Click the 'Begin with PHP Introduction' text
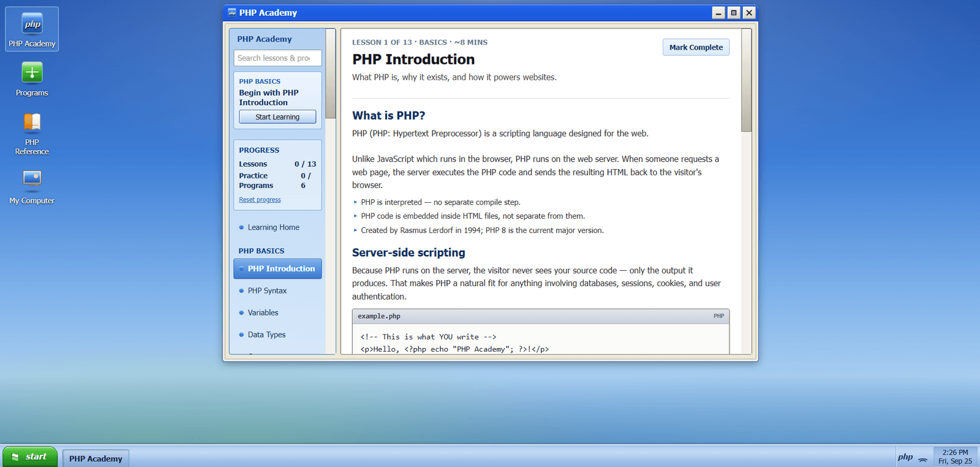 click(x=269, y=97)
